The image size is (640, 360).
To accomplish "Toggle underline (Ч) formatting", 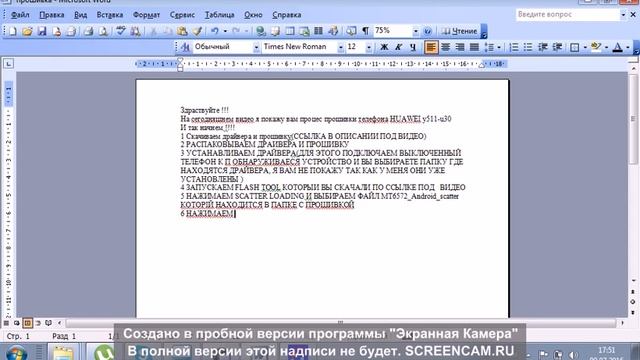I will pyautogui.click(x=413, y=47).
